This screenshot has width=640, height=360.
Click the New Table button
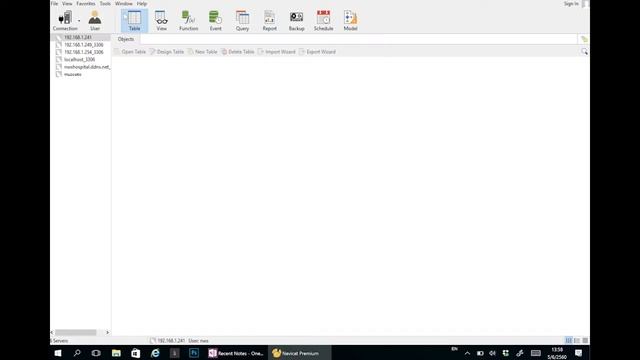pos(202,52)
